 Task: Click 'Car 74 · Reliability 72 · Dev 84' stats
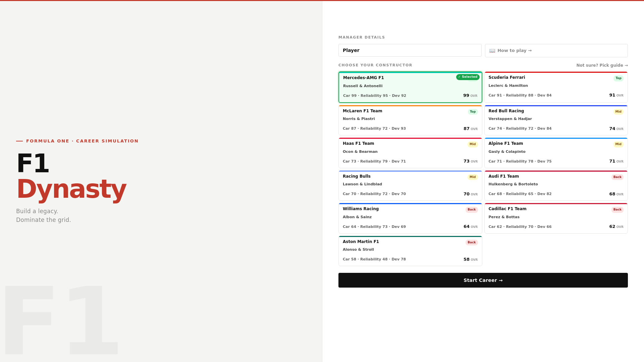click(520, 129)
